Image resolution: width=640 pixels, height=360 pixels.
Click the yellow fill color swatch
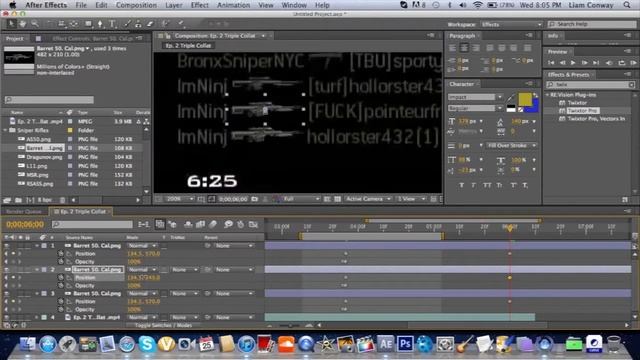525,99
